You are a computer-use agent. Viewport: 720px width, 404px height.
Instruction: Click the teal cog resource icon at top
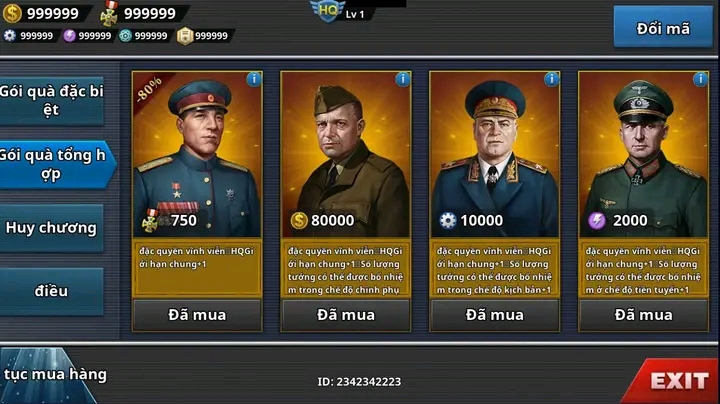[x=125, y=35]
